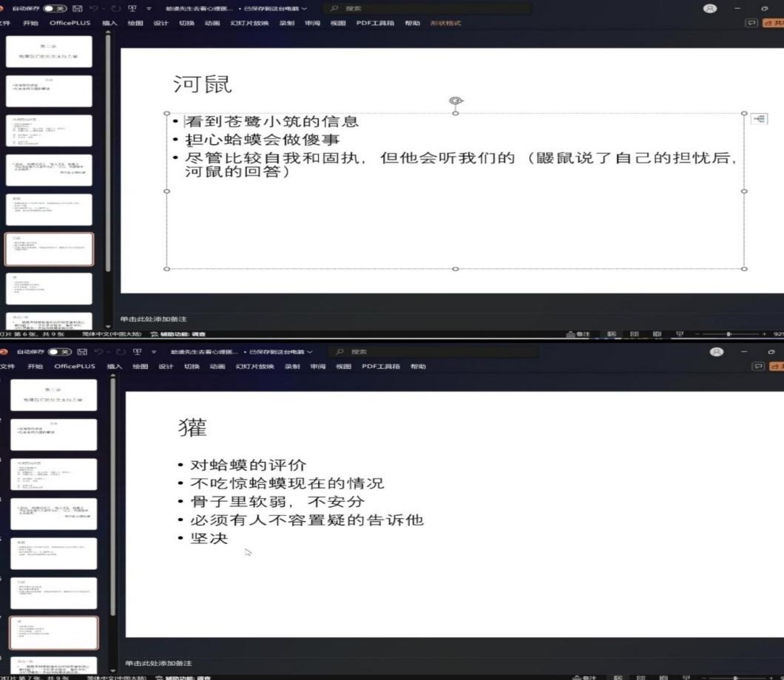The width and height of the screenshot is (784, 680).
Task: Open Slide Sorter view in top status bar
Action: coord(635,335)
